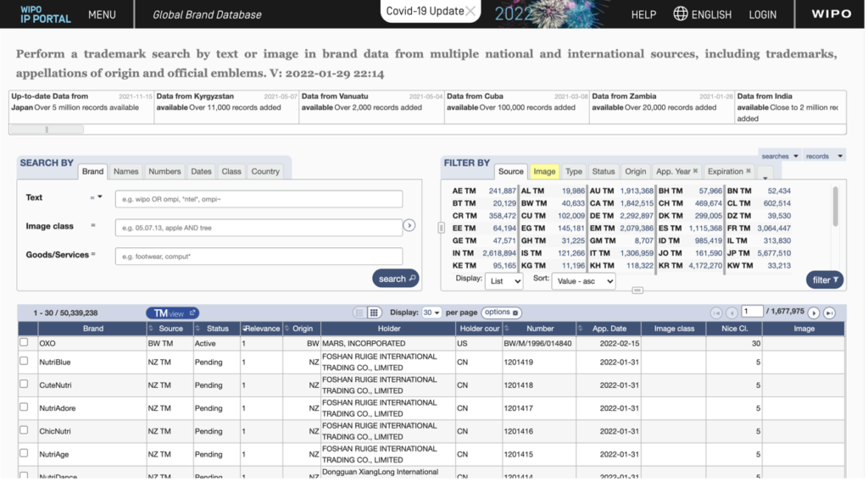This screenshot has width=868, height=481.
Task: Click the page number input box
Action: point(752,312)
